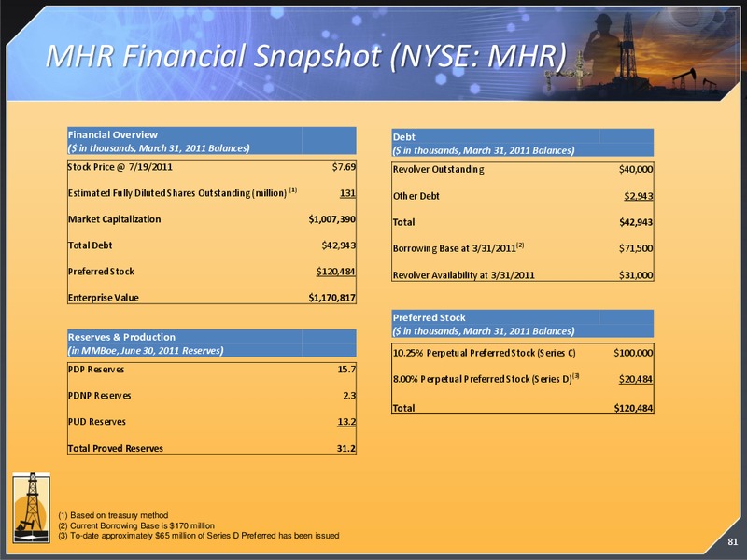Select the $42,943 value in Financial Overview
This screenshot has height=560, width=747.
tap(339, 245)
